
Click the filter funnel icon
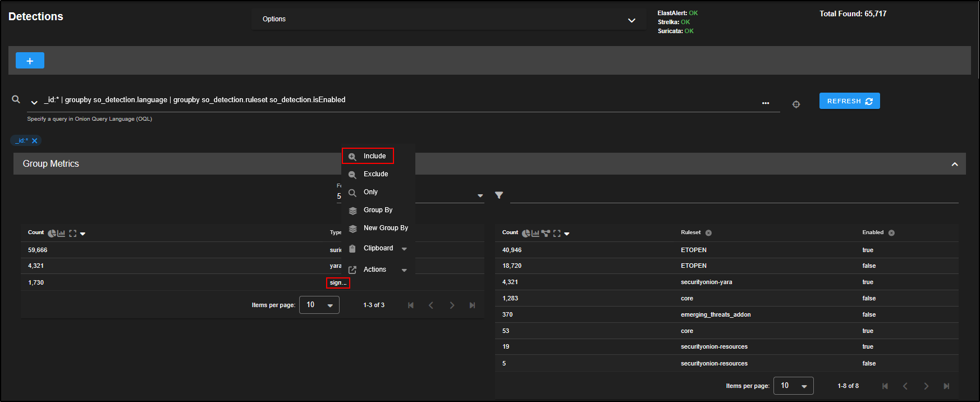coord(499,195)
